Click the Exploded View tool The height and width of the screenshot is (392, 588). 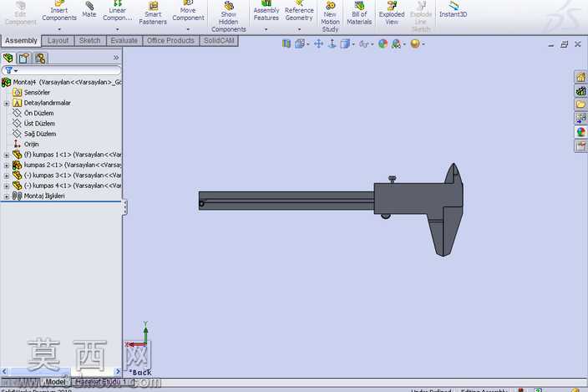tap(392, 13)
